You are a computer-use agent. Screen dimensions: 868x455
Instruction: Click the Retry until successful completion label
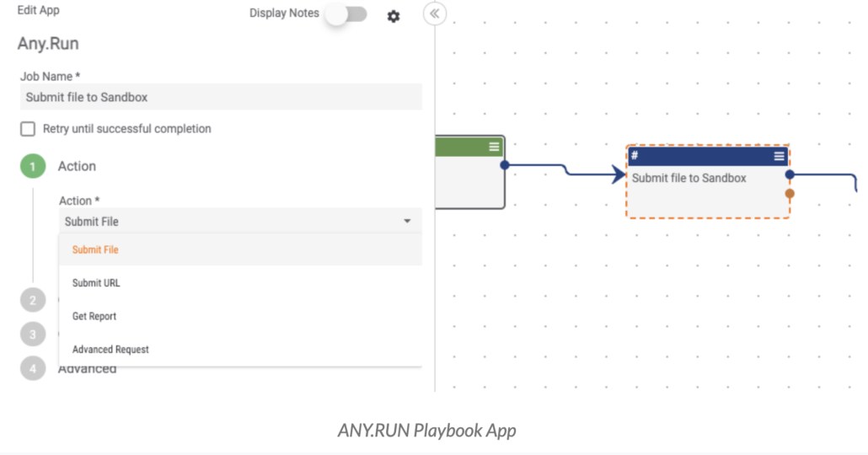(126, 129)
